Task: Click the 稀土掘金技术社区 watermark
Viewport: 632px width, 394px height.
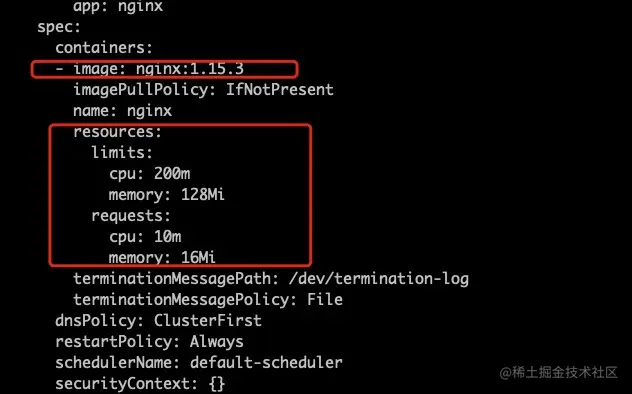Action: click(x=559, y=373)
